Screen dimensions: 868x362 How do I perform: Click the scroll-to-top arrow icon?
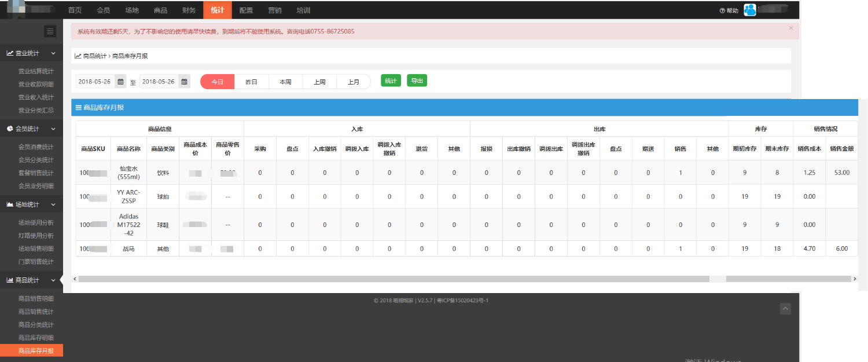[x=785, y=309]
